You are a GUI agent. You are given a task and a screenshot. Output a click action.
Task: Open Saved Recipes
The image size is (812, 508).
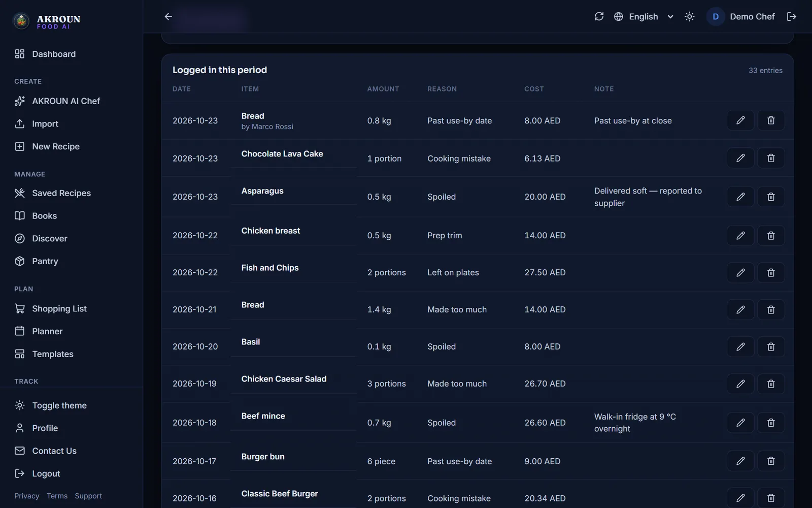71,193
